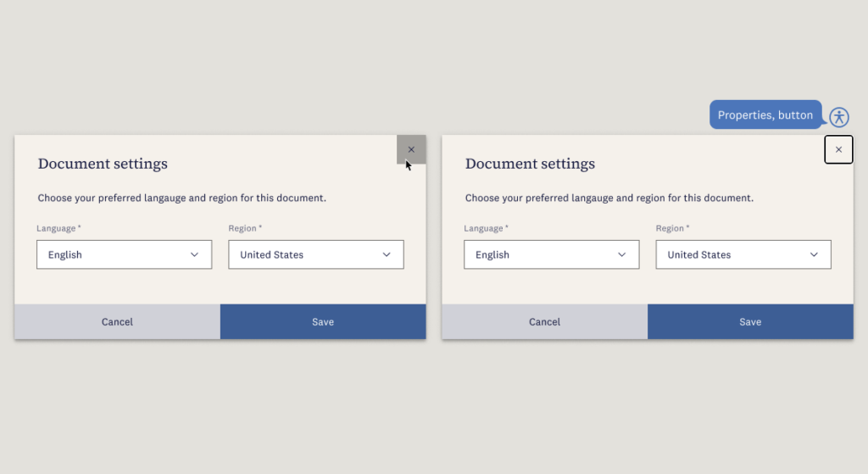Viewport: 868px width, 474px height.
Task: Click Save in the right dialog
Action: pos(751,321)
